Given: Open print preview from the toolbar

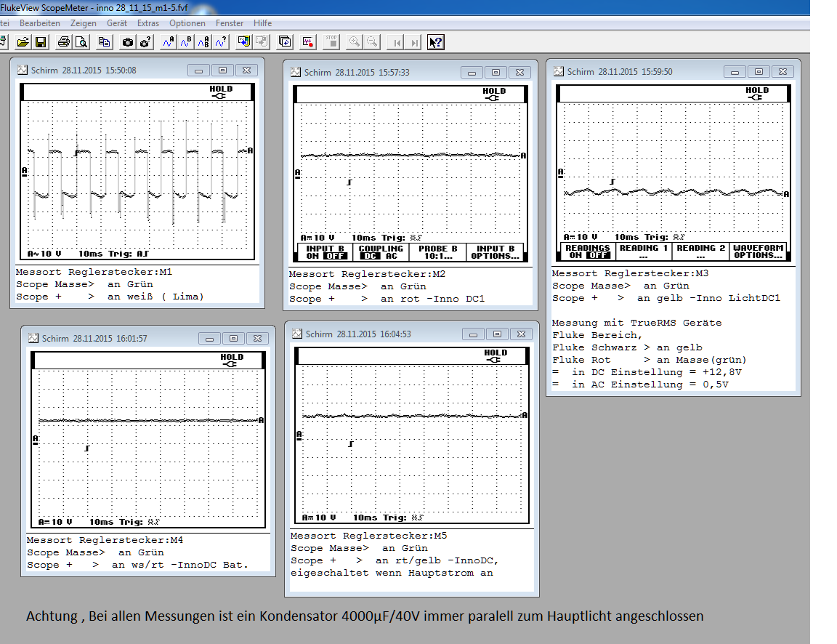Looking at the screenshot, I should pyautogui.click(x=81, y=42).
